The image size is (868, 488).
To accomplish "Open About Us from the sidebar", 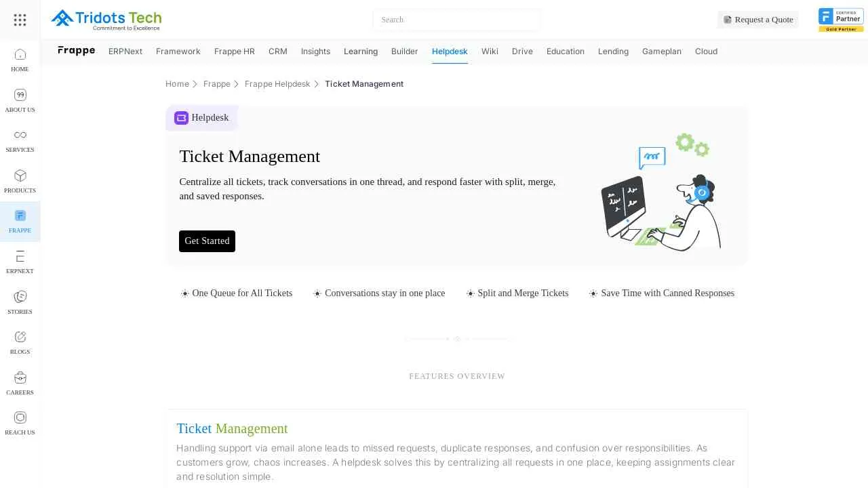I will [x=20, y=100].
